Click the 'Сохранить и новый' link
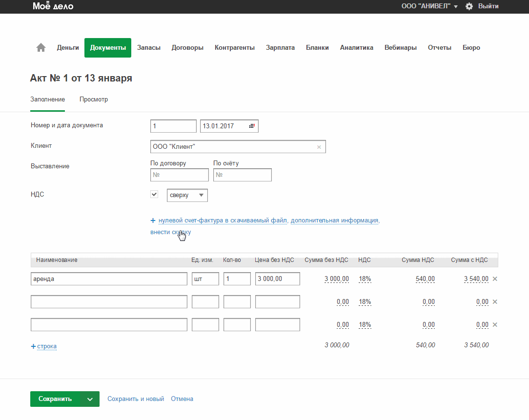This screenshot has width=529, height=420. pos(136,399)
